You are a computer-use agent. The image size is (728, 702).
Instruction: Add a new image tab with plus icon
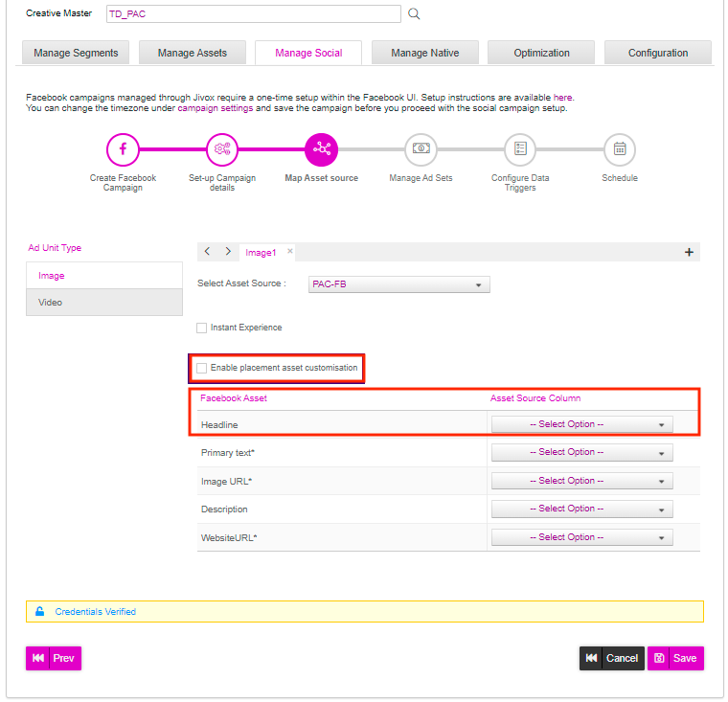click(689, 252)
